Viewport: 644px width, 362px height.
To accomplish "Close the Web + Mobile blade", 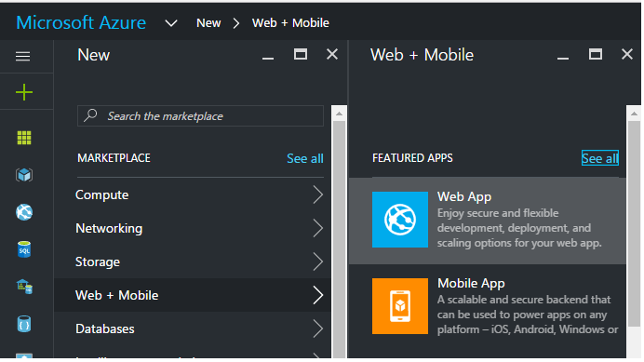I will tap(626, 54).
